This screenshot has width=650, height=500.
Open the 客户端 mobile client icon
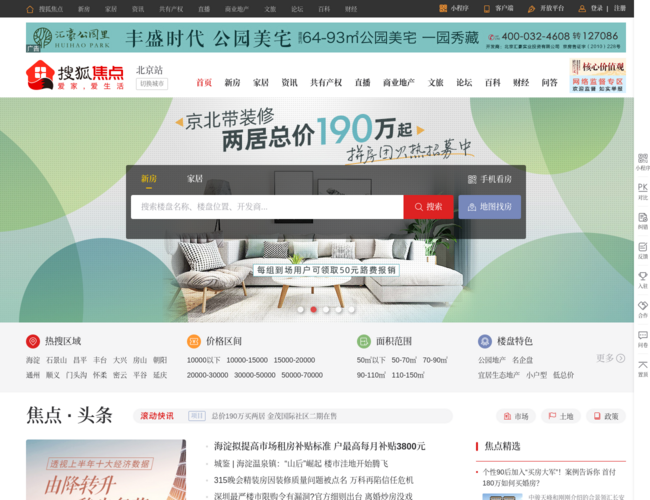[487, 9]
